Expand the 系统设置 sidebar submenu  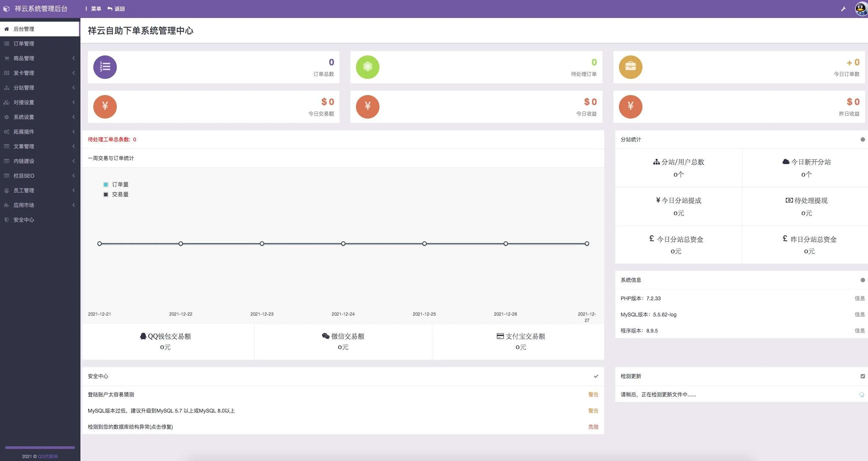40,117
